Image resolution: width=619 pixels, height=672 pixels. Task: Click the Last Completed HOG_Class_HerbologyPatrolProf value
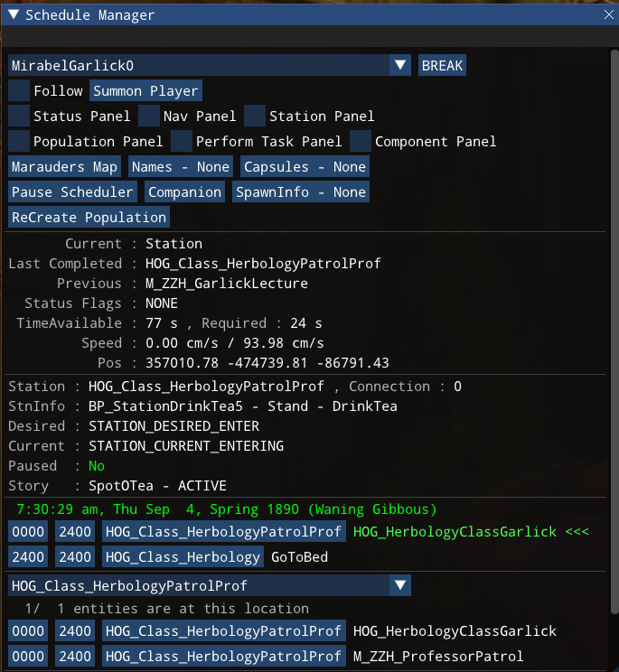pos(263,263)
